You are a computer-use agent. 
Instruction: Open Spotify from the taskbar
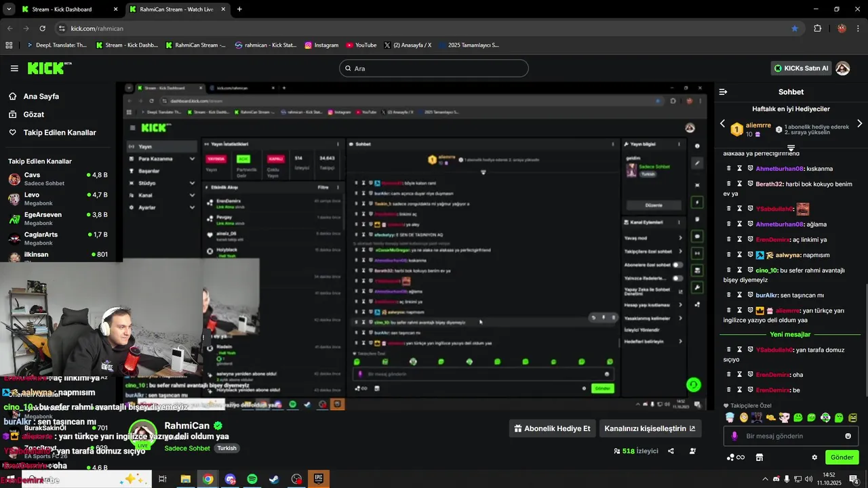[x=252, y=479]
